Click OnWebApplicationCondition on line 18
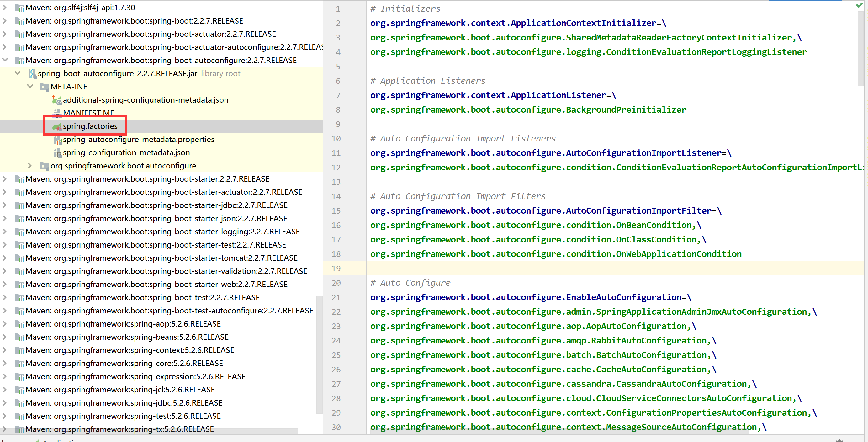 tap(679, 254)
